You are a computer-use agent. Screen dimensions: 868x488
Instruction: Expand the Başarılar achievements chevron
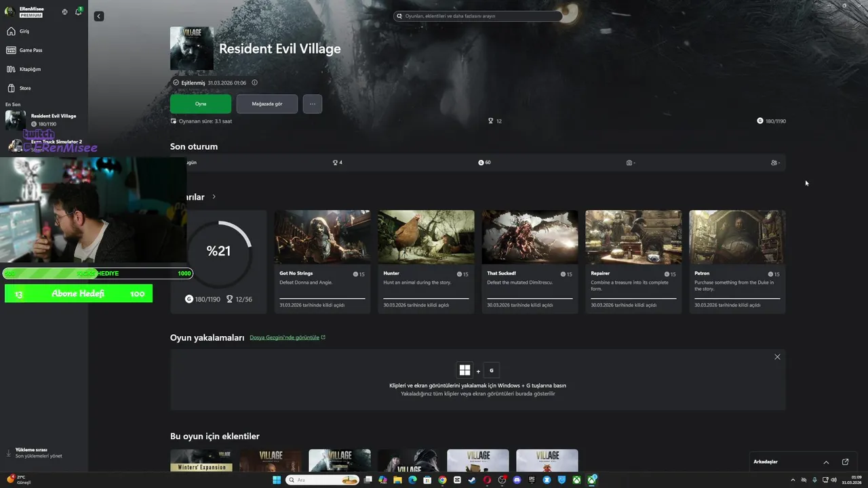pyautogui.click(x=214, y=197)
